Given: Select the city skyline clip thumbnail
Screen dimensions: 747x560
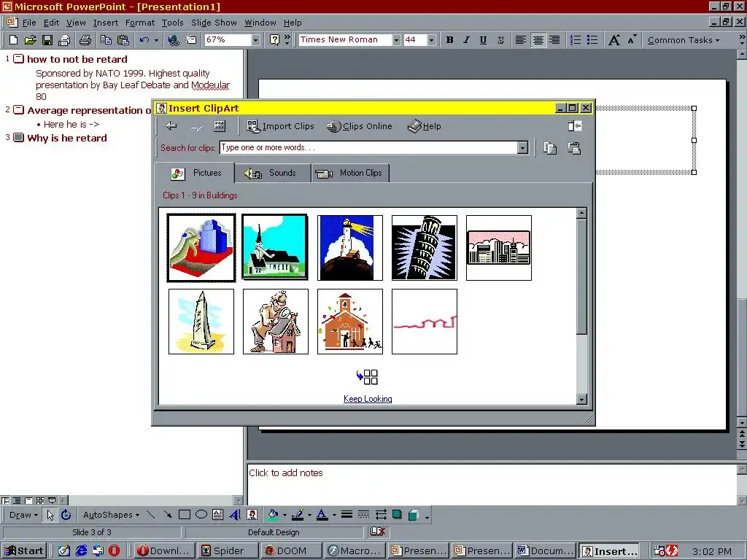Looking at the screenshot, I should tap(499, 248).
